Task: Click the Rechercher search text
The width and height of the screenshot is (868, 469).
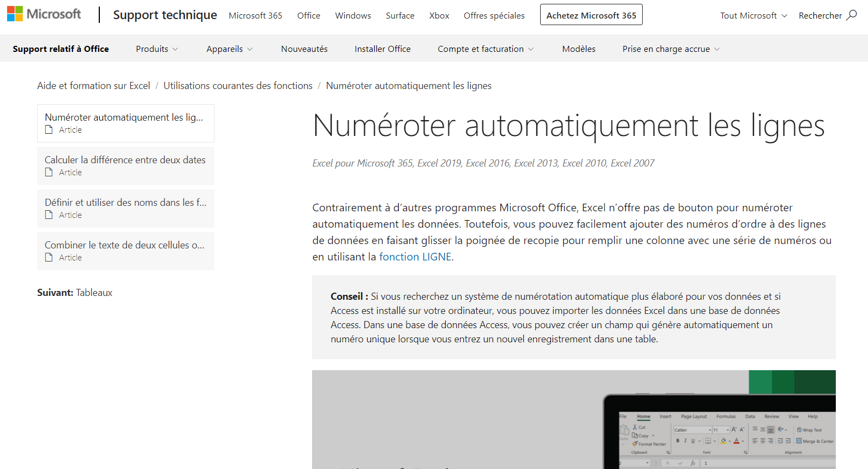Action: (x=820, y=15)
